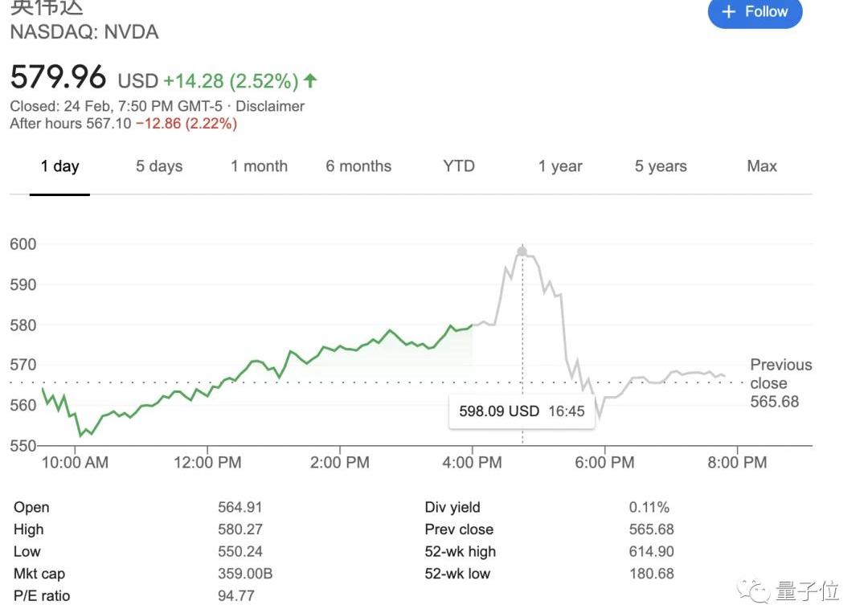Screen dimensions: 868x605
Task: Click the P/E ratio row label
Action: 42,595
